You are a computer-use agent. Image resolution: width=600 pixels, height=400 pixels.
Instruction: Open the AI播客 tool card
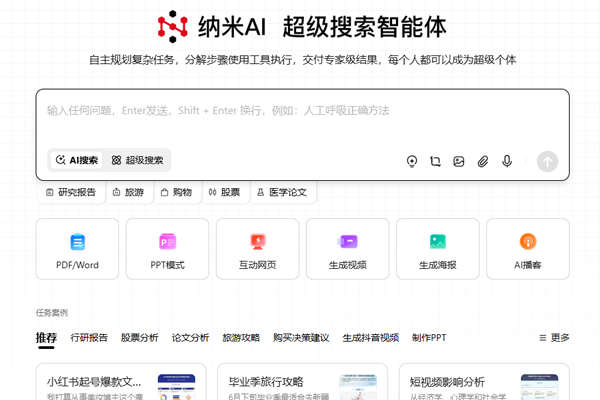528,249
